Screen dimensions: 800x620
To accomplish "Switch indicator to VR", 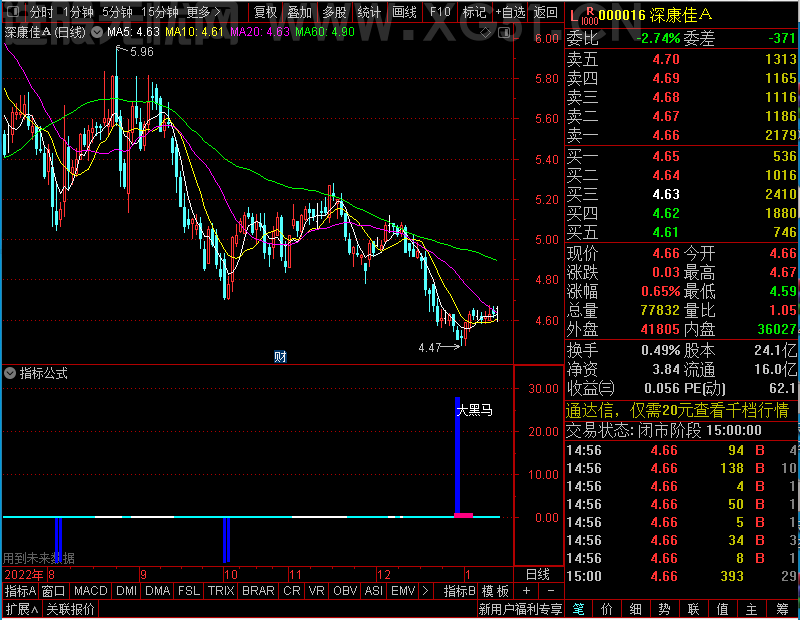I will click(316, 591).
